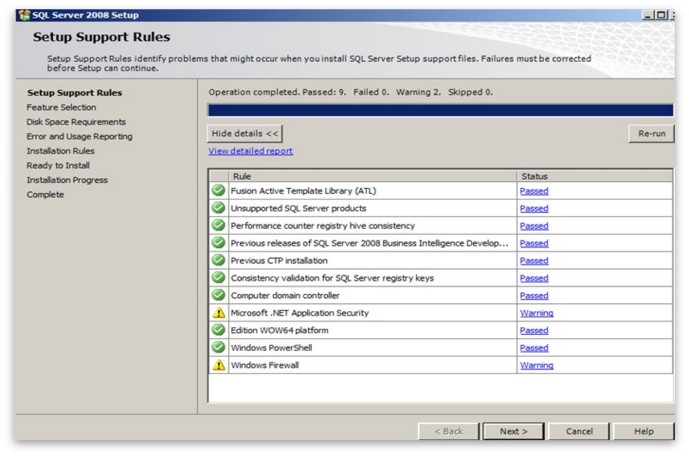Click green check icon for Computer domain controller

218,295
